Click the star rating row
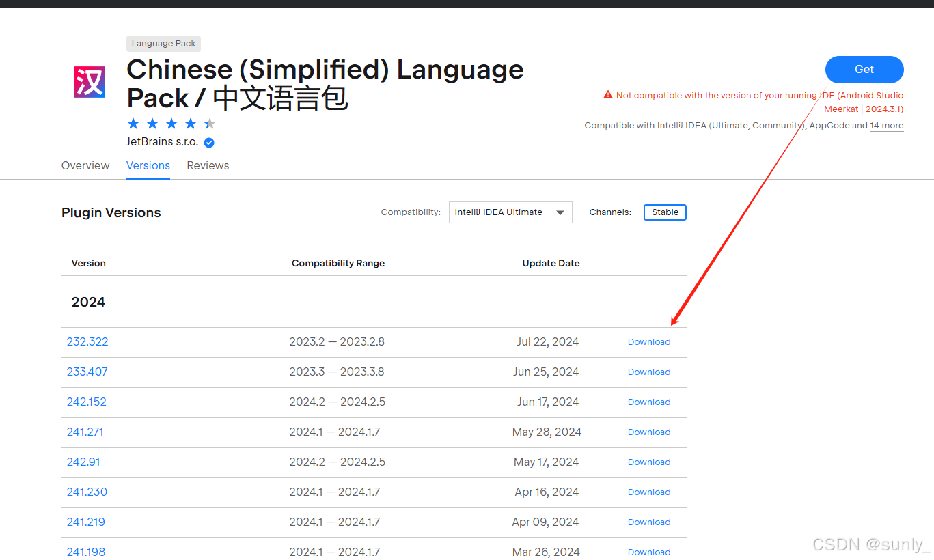934x560 pixels. pyautogui.click(x=171, y=124)
